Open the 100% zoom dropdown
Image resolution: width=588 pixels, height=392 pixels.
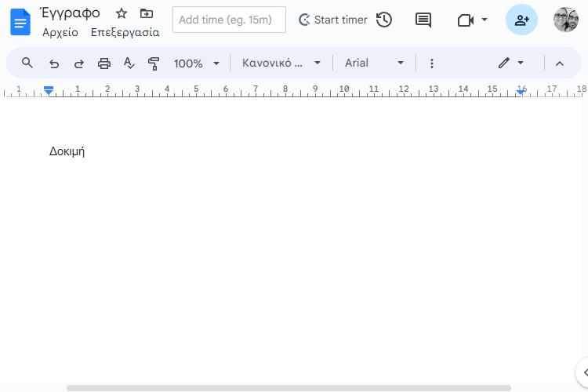pos(196,64)
